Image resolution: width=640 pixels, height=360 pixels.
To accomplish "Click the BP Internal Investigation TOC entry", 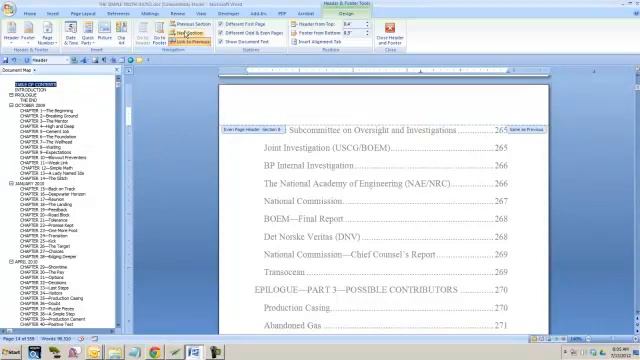I will tap(385, 165).
